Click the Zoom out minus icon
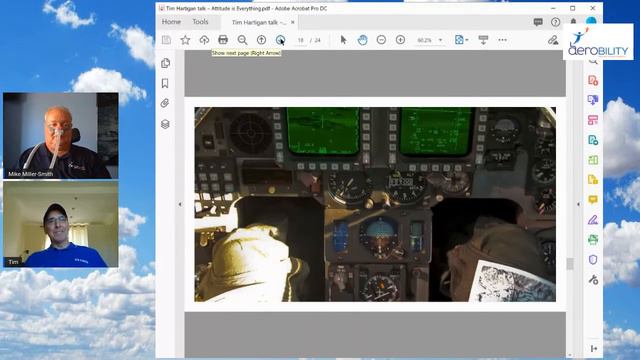 click(381, 40)
